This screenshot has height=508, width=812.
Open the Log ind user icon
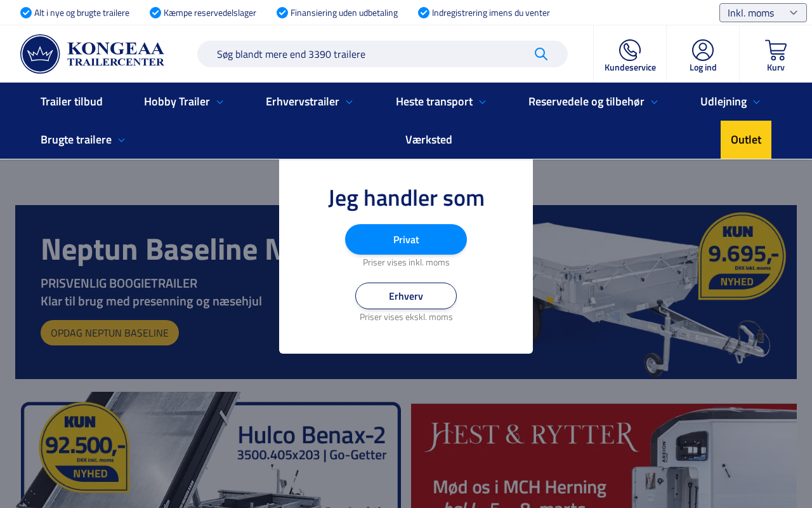tap(703, 50)
